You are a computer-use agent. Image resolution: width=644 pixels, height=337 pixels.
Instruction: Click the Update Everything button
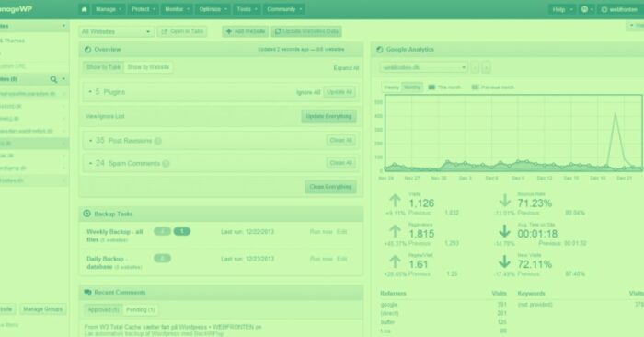(x=329, y=116)
